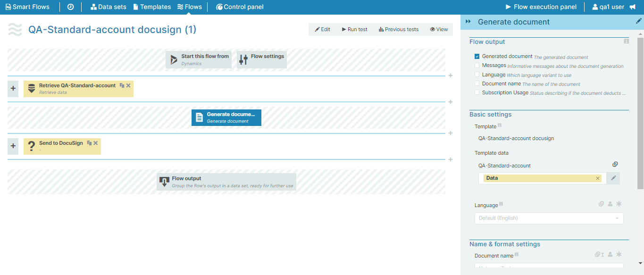The width and height of the screenshot is (644, 275).
Task: Open the history clock icon in top bar
Action: [70, 7]
